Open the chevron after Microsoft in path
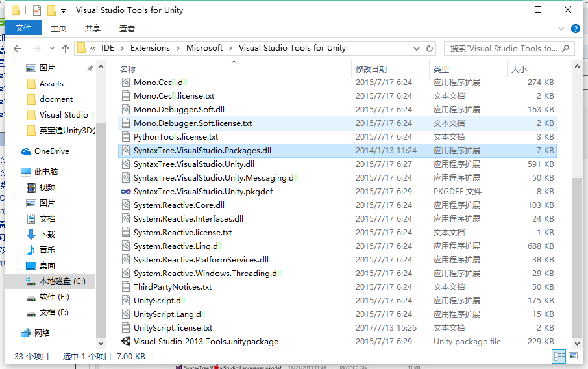 (x=230, y=48)
